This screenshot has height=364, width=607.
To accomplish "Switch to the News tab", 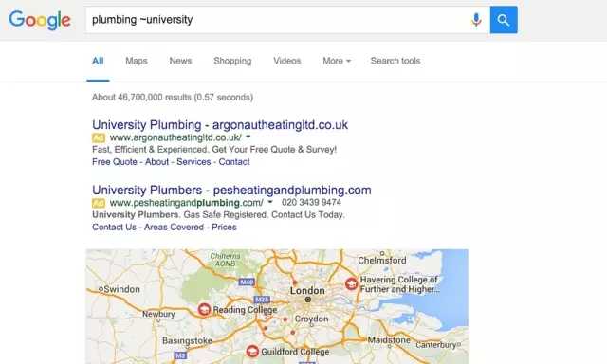I will pyautogui.click(x=180, y=61).
